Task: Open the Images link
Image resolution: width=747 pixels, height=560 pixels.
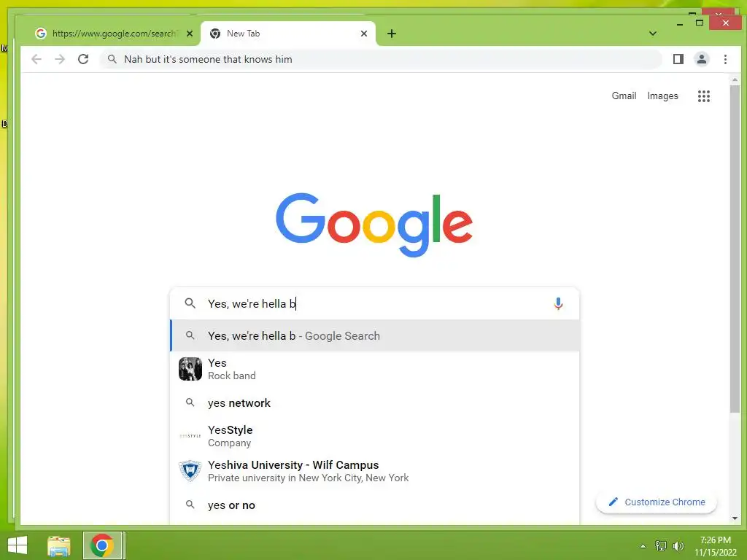Action: click(x=662, y=96)
